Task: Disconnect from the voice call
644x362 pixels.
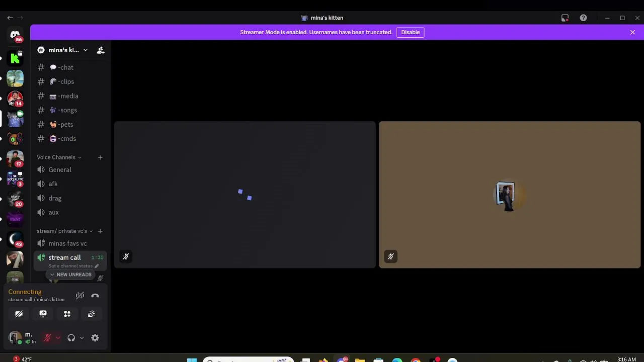Action: tap(95, 296)
